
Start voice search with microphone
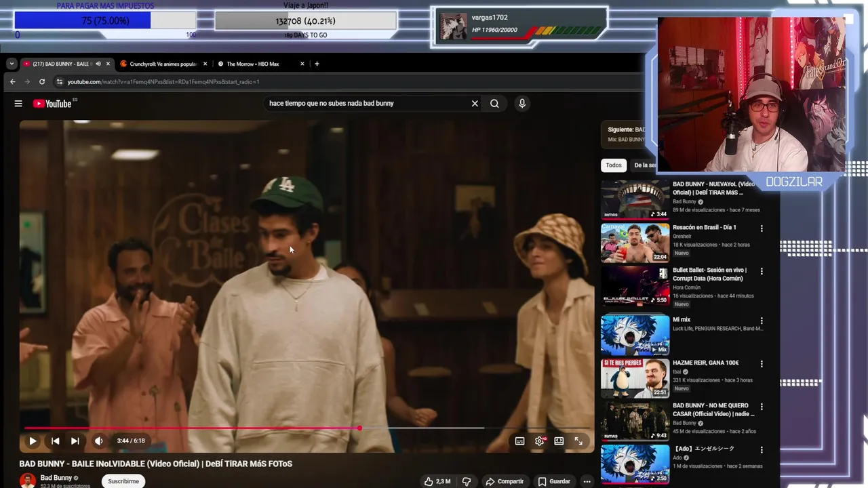coord(521,104)
